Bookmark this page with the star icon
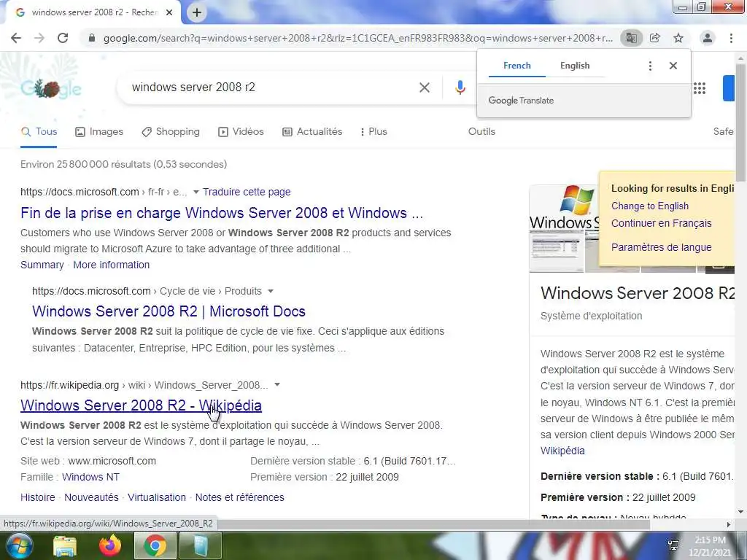Image resolution: width=747 pixels, height=560 pixels. (x=678, y=38)
